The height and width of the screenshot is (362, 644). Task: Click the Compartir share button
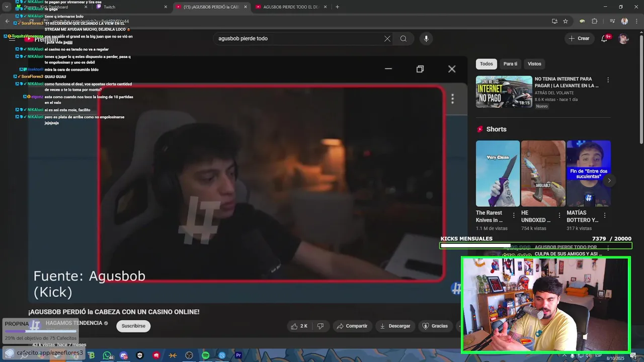coord(352,326)
